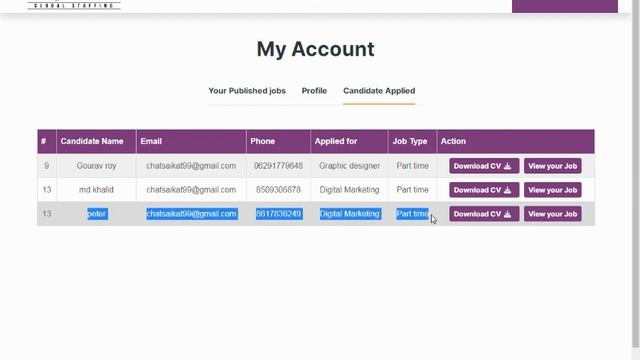The image size is (640, 360).
Task: Click the Job Type column header
Action: [410, 141]
